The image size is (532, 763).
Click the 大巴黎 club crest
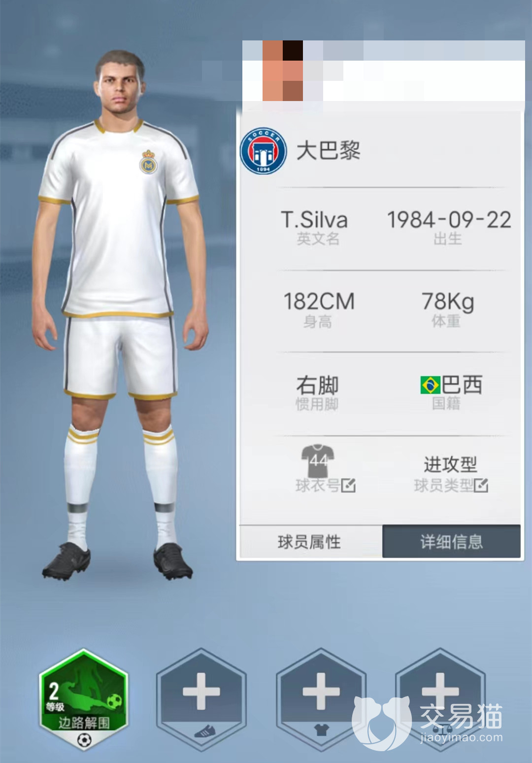[264, 151]
